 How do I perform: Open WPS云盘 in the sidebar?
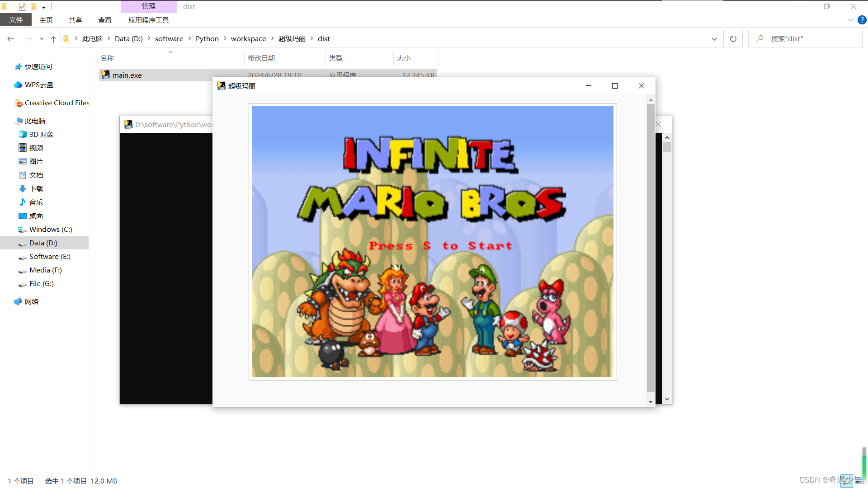tap(38, 85)
